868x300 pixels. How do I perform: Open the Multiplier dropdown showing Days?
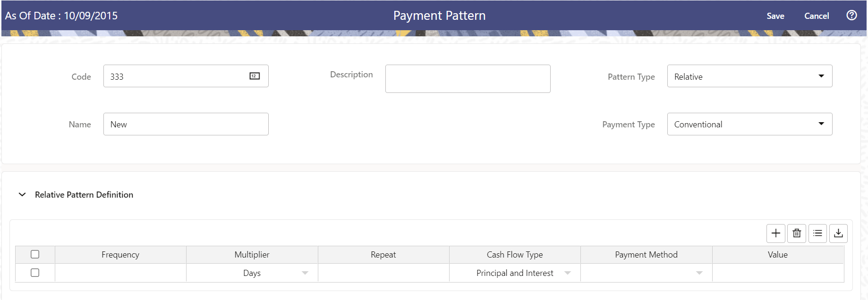(x=306, y=273)
